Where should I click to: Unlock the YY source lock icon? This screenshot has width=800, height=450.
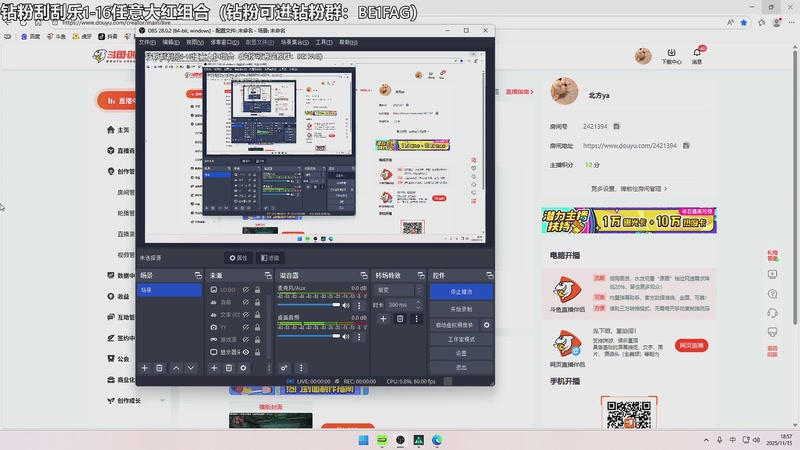pyautogui.click(x=257, y=327)
